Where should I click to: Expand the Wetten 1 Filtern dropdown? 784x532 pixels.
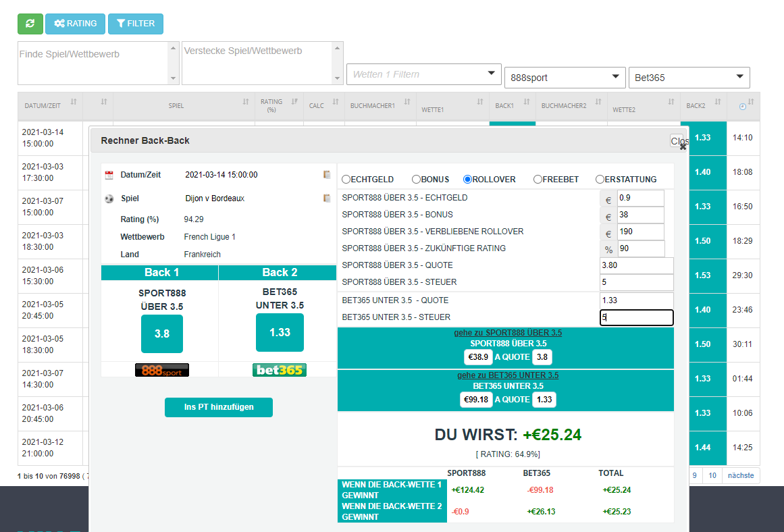pos(423,74)
